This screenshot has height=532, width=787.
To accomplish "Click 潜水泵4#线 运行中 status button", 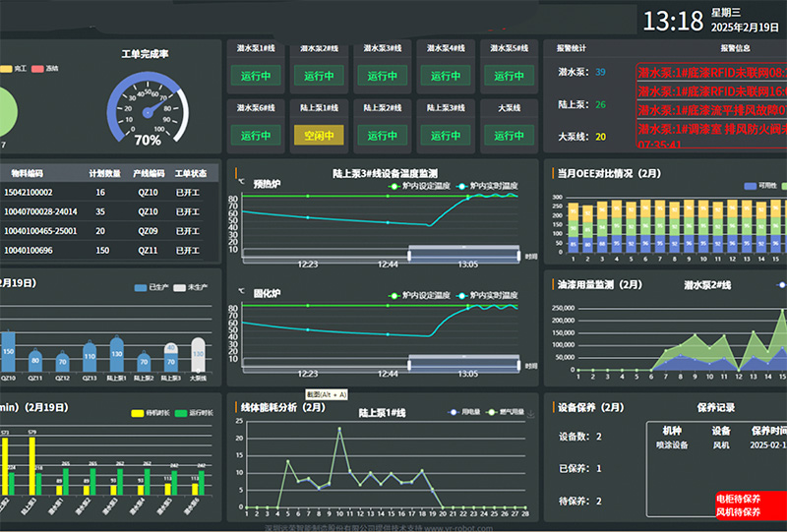I will (446, 76).
